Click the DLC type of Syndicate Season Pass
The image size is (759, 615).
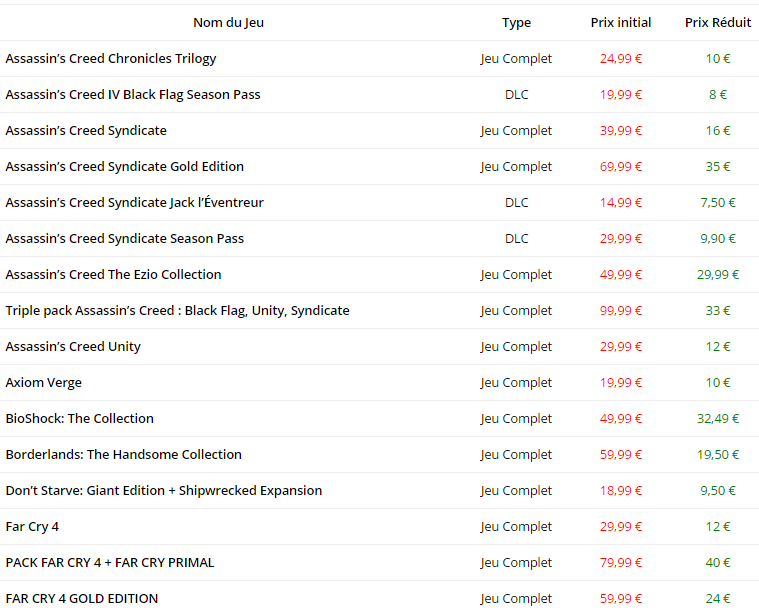click(516, 238)
